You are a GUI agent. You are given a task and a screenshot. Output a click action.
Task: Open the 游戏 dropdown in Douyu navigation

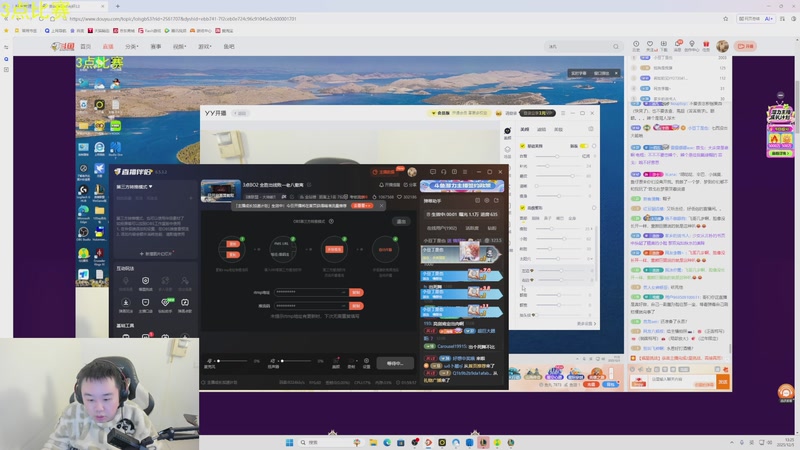point(205,46)
